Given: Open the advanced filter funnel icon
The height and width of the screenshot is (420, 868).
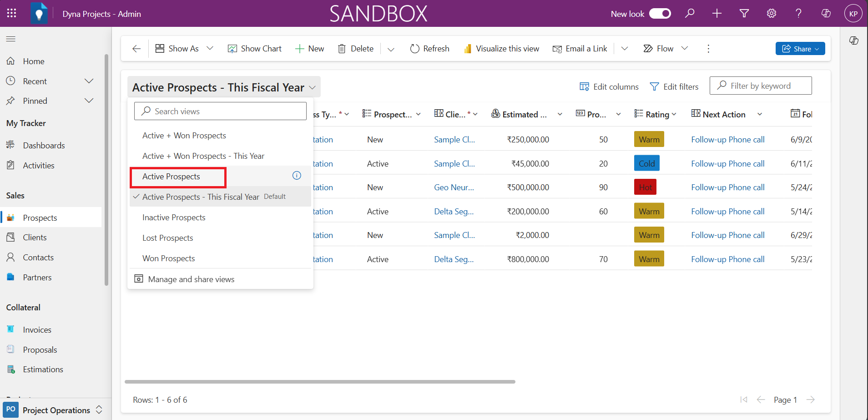Looking at the screenshot, I should tap(744, 13).
